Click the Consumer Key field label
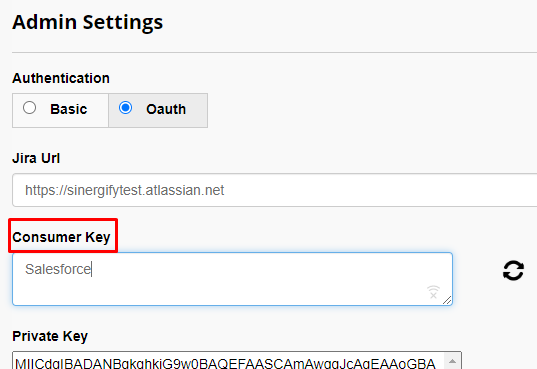The height and width of the screenshot is (369, 537). tap(61, 237)
